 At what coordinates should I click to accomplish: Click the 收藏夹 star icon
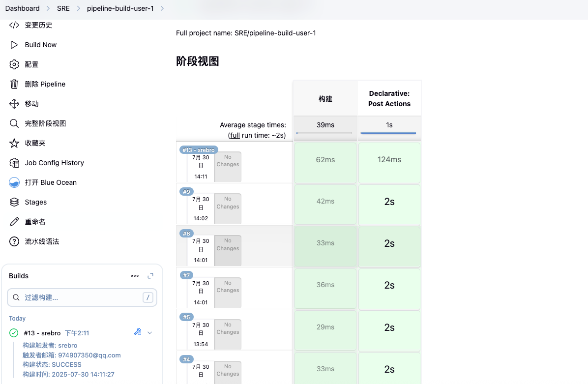coord(14,143)
